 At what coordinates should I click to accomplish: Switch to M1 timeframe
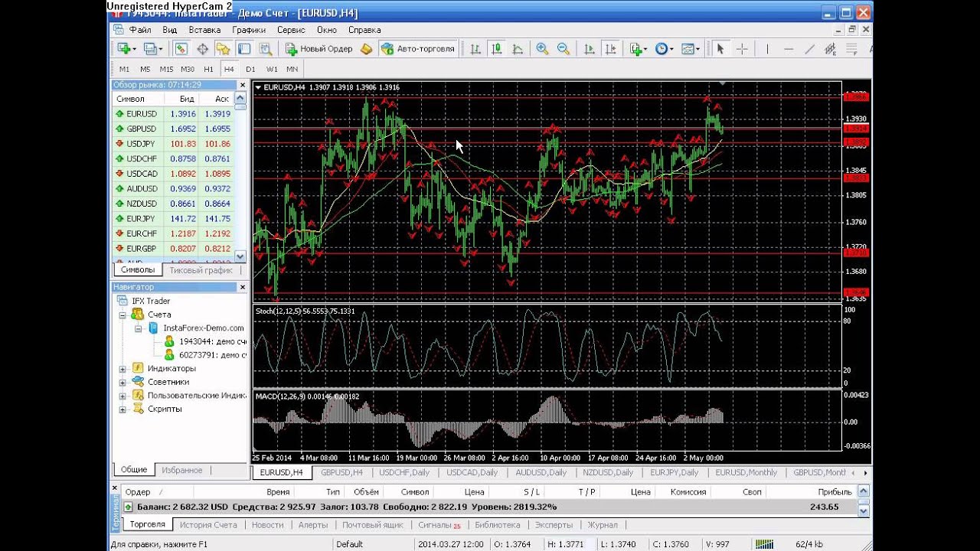pyautogui.click(x=125, y=69)
